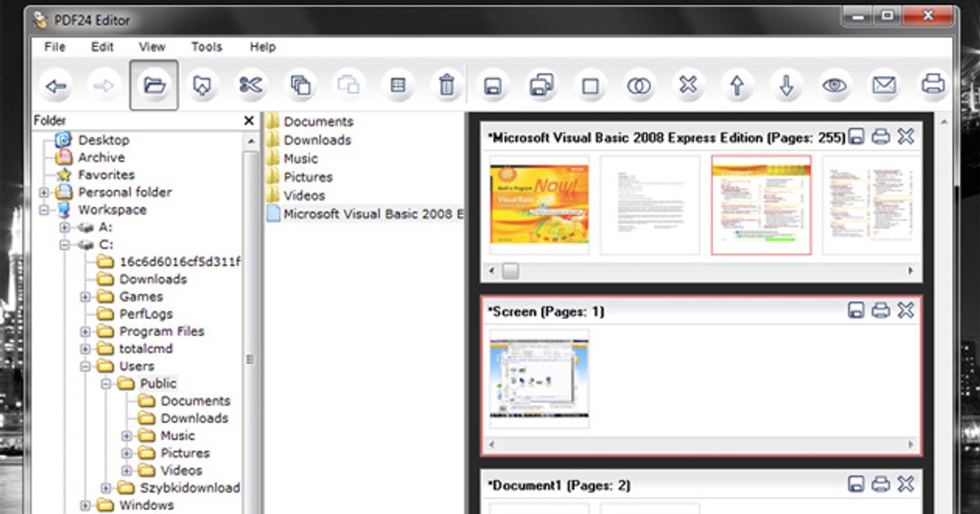The height and width of the screenshot is (514, 980).
Task: Open the File menu
Action: (x=55, y=47)
